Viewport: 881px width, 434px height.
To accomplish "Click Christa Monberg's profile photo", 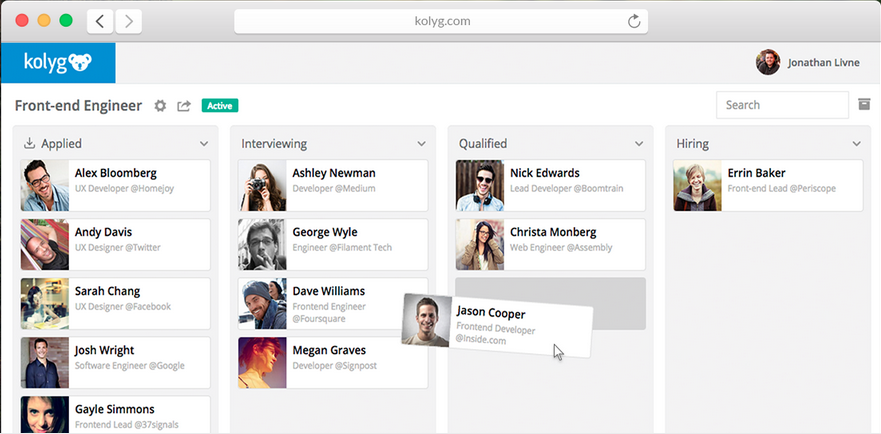I will coord(480,245).
